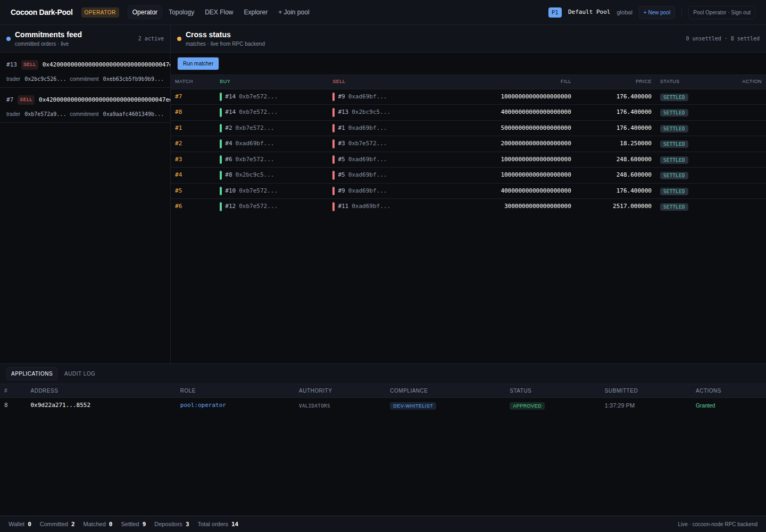Screen dimensions: 766x532
Task: Click Settled 9 in status bar
Action: tap(134, 524)
